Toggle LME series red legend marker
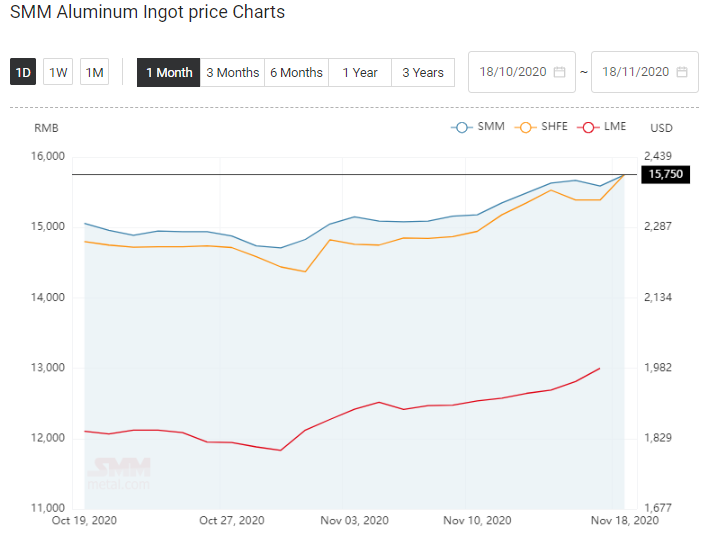706x534 pixels. pos(588,127)
